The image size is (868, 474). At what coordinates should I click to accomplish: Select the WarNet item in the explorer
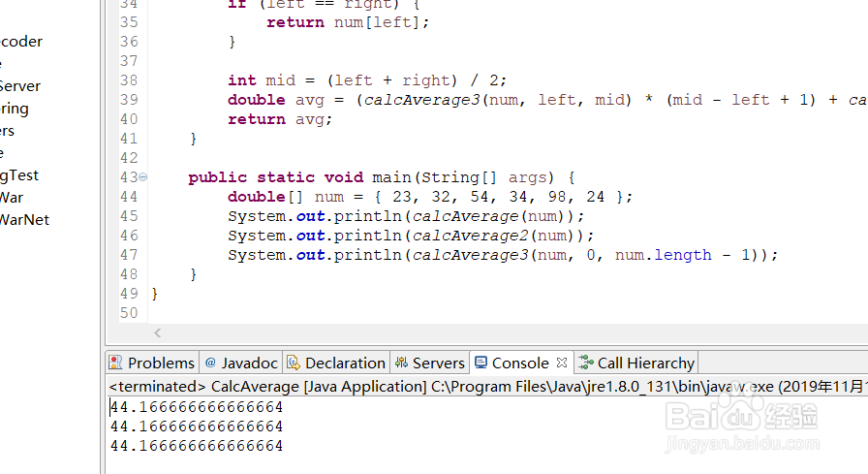[x=24, y=220]
